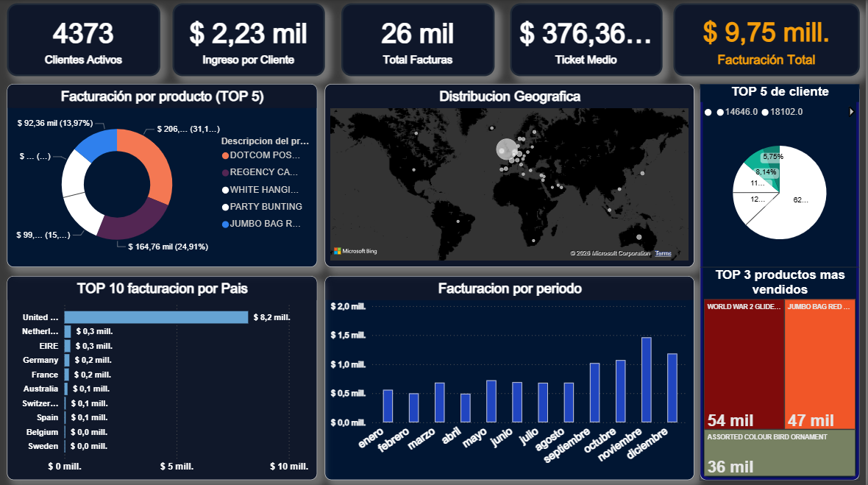Expand the legend arrow in TOP 5 de cliente
The image size is (868, 485).
[852, 112]
